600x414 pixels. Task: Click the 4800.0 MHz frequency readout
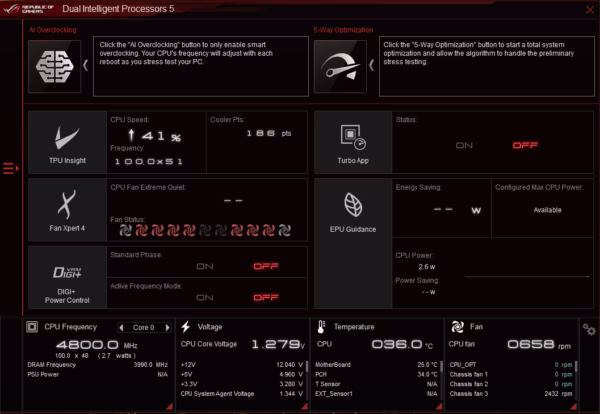97,345
